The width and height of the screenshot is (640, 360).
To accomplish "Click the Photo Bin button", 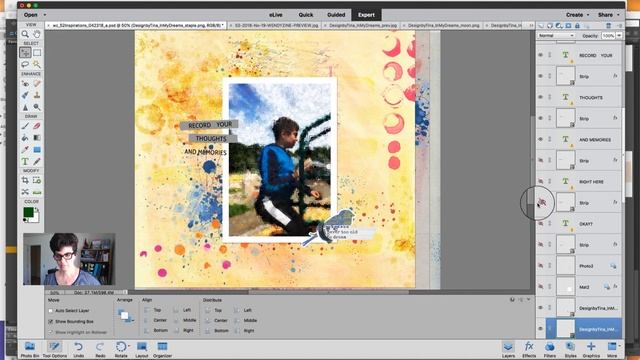I will point(30,349).
